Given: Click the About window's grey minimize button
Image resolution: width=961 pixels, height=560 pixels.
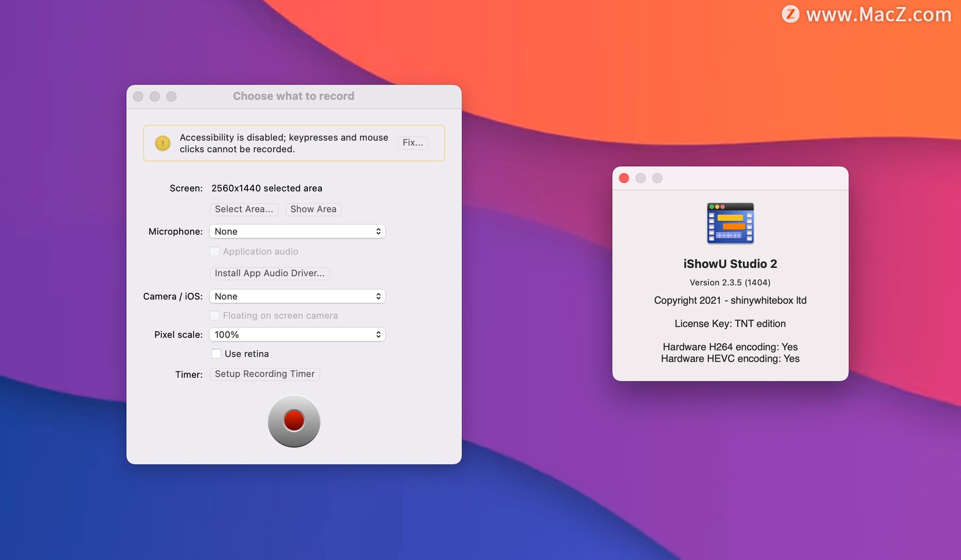Looking at the screenshot, I should pyautogui.click(x=641, y=178).
